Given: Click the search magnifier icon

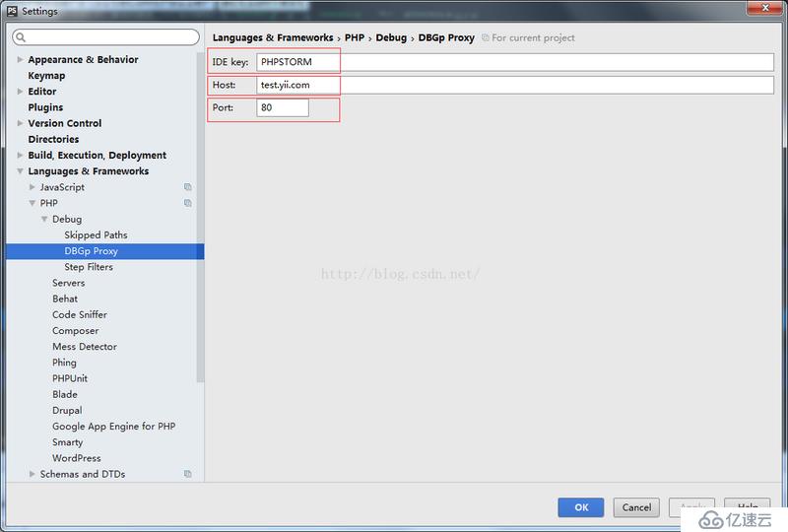Looking at the screenshot, I should coord(21,36).
